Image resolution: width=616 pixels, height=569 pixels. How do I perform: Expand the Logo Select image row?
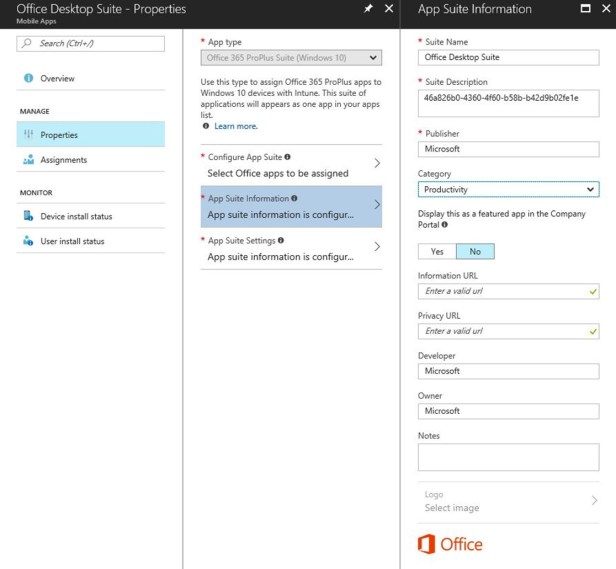click(508, 501)
